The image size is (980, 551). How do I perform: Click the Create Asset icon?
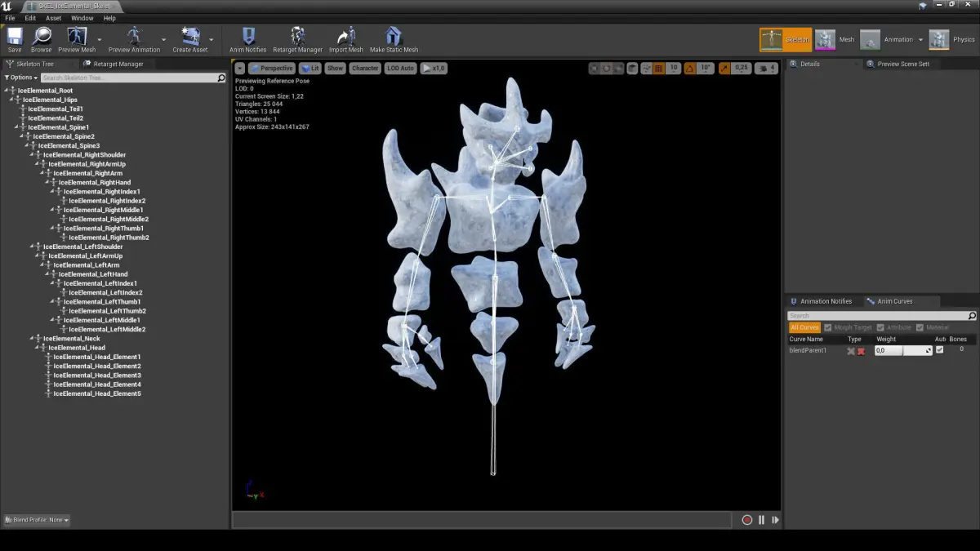pos(190,36)
